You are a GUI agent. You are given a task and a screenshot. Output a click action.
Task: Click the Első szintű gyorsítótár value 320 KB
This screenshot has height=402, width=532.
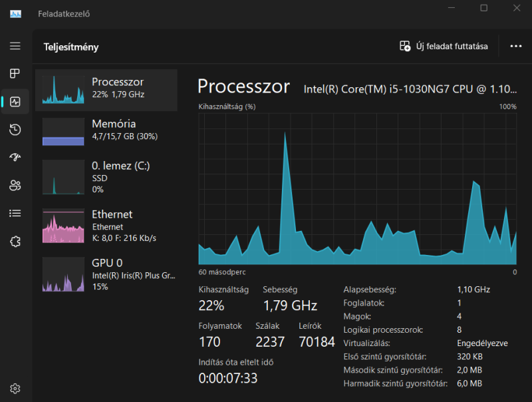coord(469,357)
